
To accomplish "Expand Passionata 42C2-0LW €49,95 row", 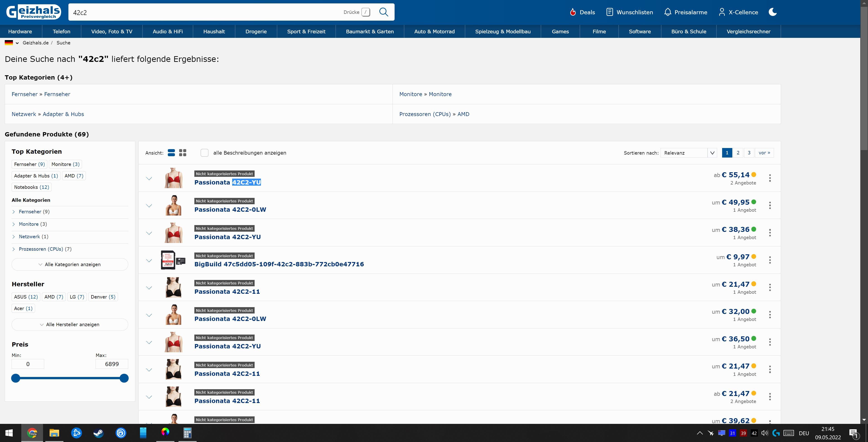I will tap(149, 206).
